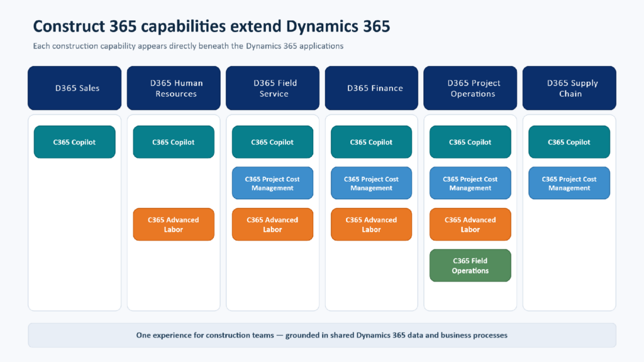This screenshot has height=362, width=644.
Task: Click C365 Copilot under Field Service
Action: click(272, 142)
